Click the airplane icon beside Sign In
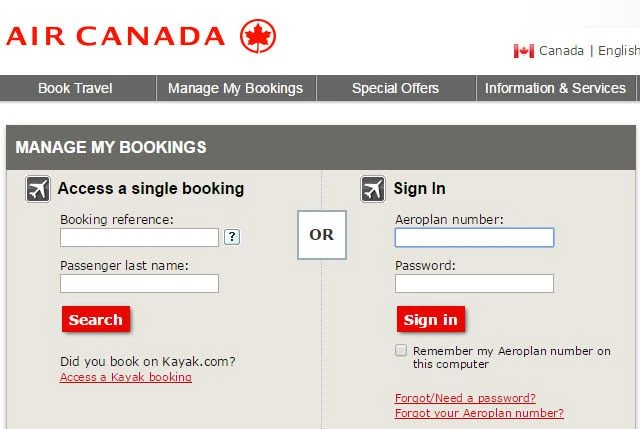This screenshot has height=429, width=640. coord(373,189)
